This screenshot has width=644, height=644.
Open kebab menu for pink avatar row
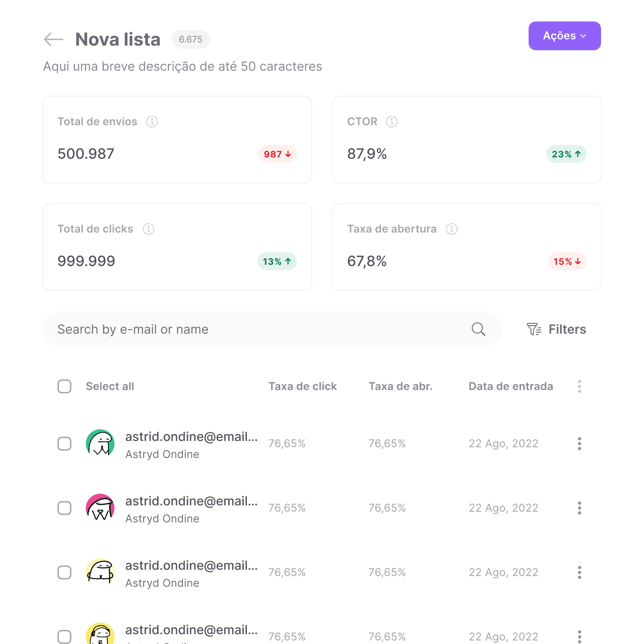pyautogui.click(x=580, y=508)
